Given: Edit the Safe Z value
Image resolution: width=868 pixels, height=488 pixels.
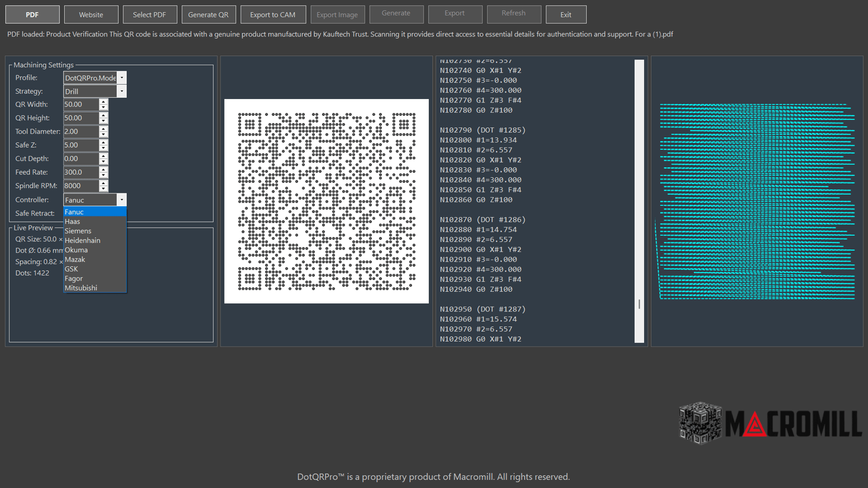Looking at the screenshot, I should [81, 145].
